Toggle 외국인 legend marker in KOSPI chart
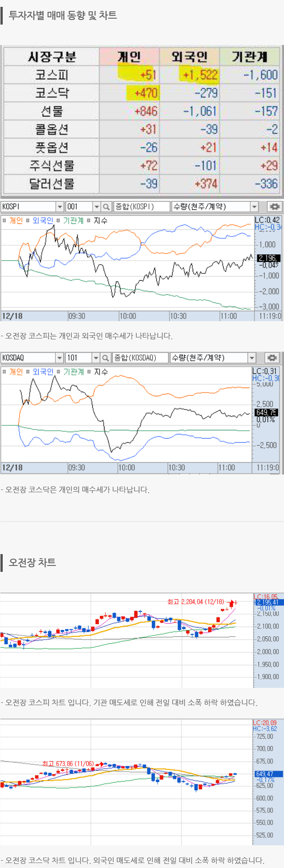Image resolution: width=284 pixels, height=868 pixels. tap(28, 221)
